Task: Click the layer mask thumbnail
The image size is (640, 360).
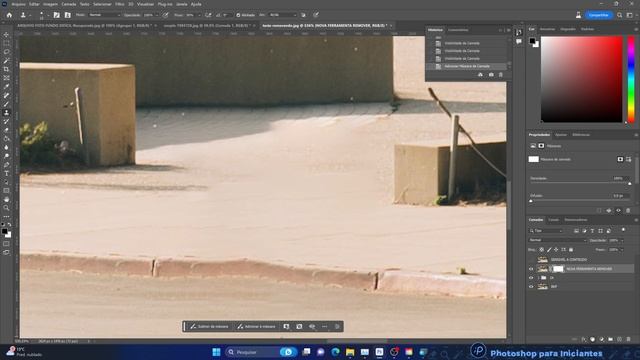Action: (x=558, y=269)
